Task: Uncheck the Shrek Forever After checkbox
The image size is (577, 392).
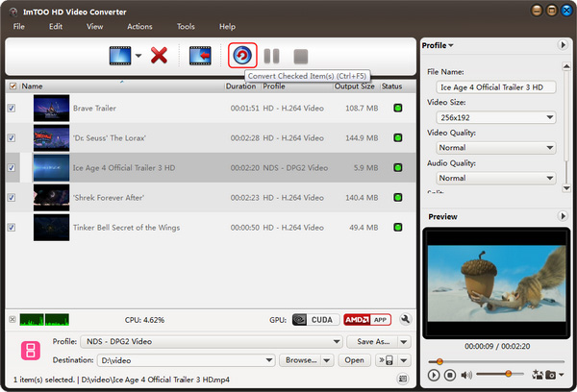Action: [12, 198]
